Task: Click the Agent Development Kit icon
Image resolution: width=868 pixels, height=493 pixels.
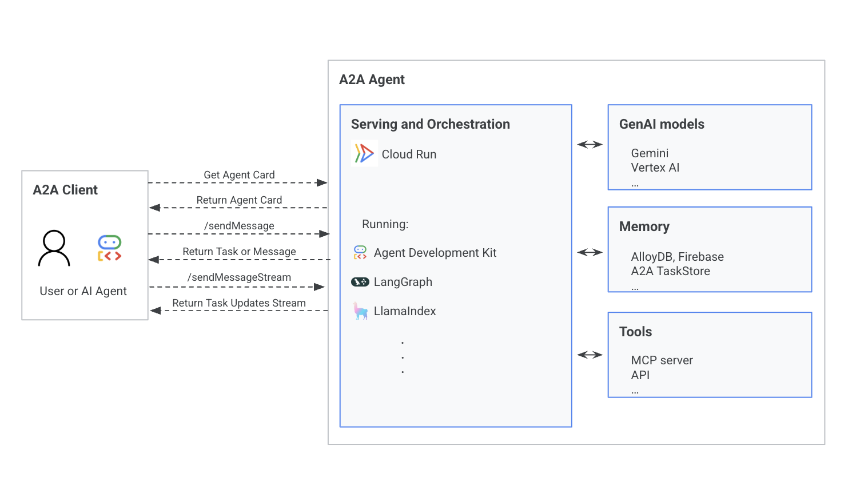Action: (x=360, y=252)
